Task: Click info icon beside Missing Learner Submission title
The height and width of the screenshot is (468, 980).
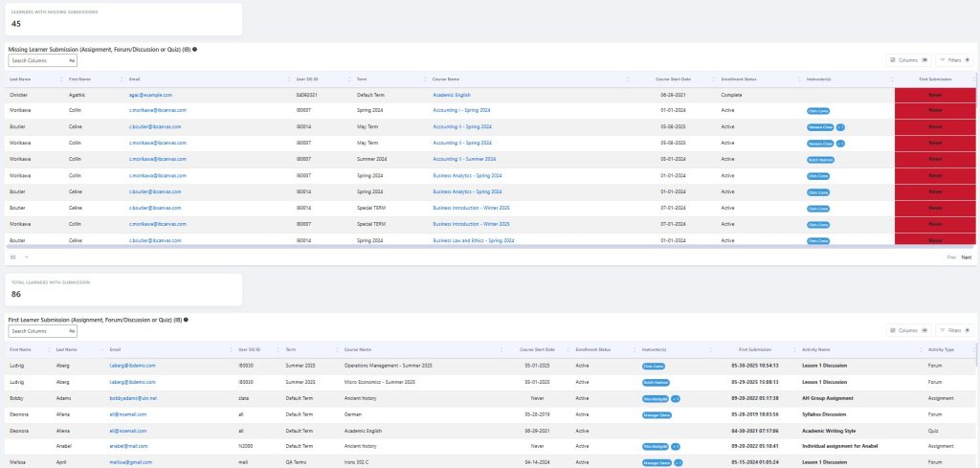Action: (195, 49)
